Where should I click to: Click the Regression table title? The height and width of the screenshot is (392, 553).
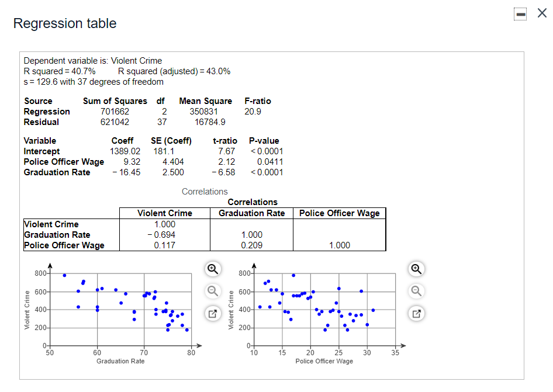(65, 23)
